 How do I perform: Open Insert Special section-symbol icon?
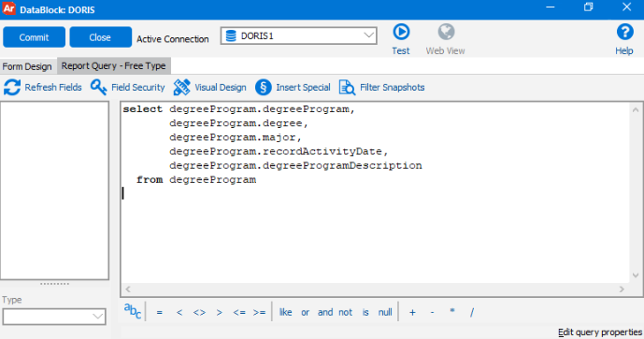click(264, 88)
